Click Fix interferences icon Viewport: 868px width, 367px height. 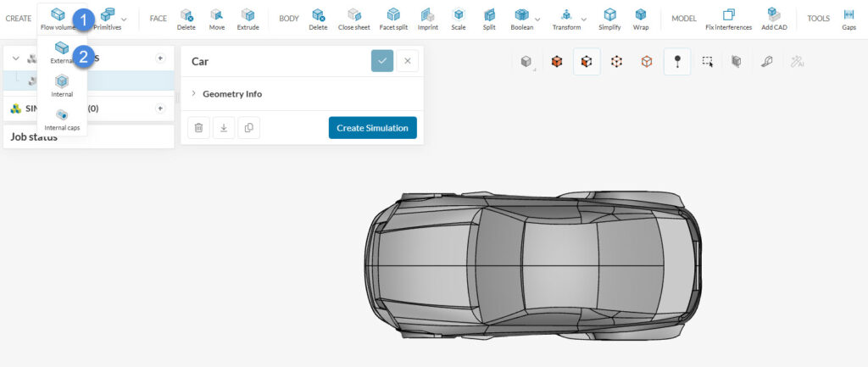728,18
